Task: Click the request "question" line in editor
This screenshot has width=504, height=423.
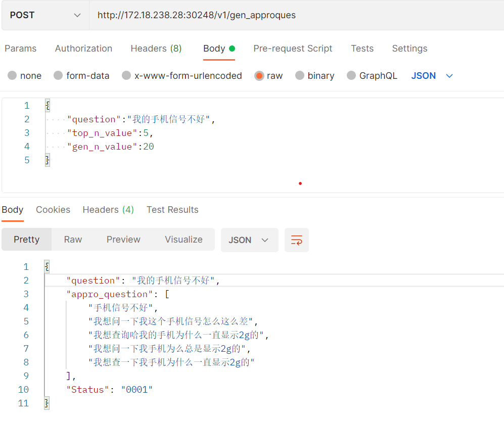Action: (x=141, y=120)
